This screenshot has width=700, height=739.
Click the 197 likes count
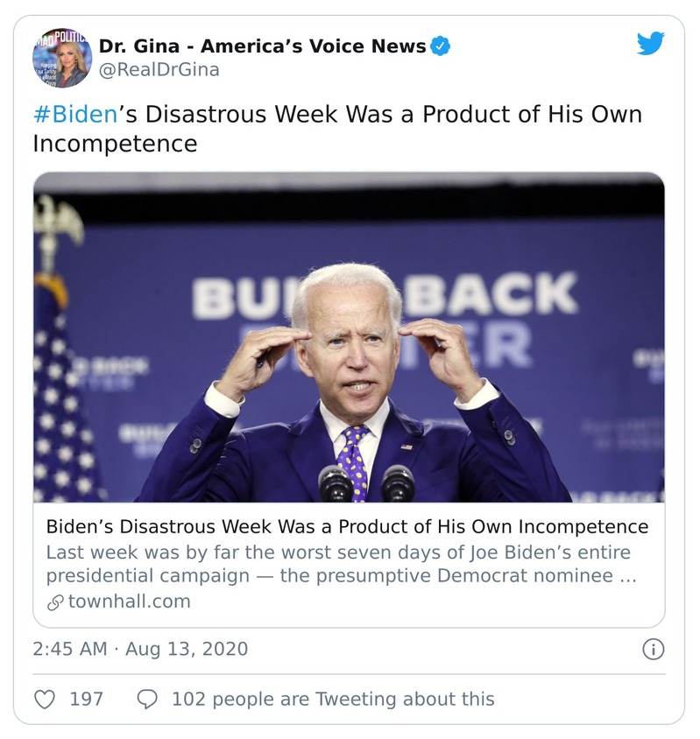click(x=86, y=699)
